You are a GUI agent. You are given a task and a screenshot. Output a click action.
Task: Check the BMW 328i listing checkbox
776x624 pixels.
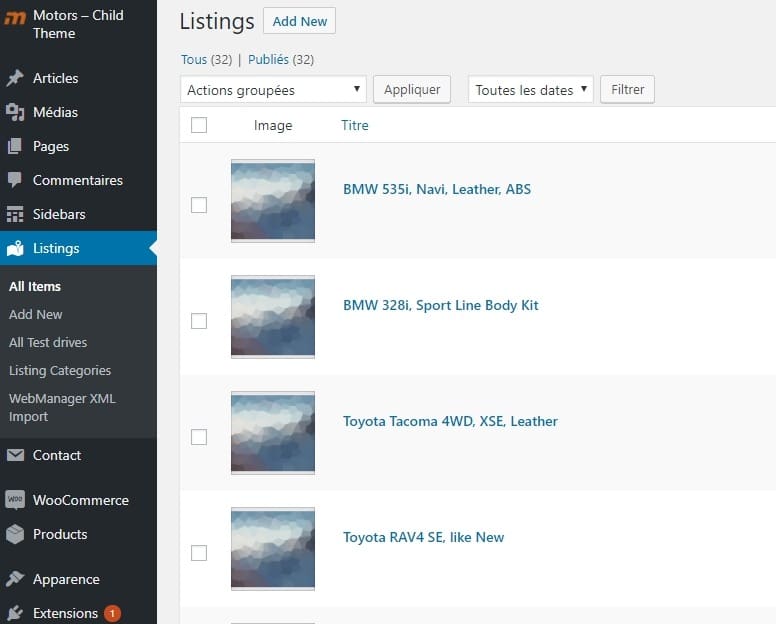click(199, 321)
